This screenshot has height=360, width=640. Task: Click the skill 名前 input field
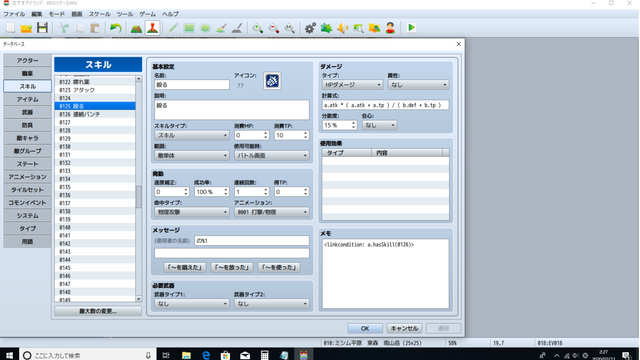(192, 84)
